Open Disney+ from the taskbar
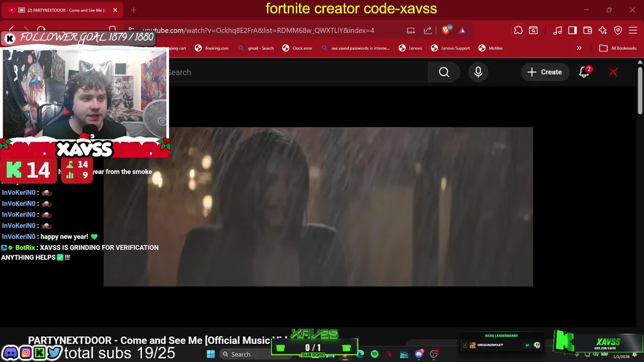Image resolution: width=644 pixels, height=362 pixels. [x=404, y=354]
